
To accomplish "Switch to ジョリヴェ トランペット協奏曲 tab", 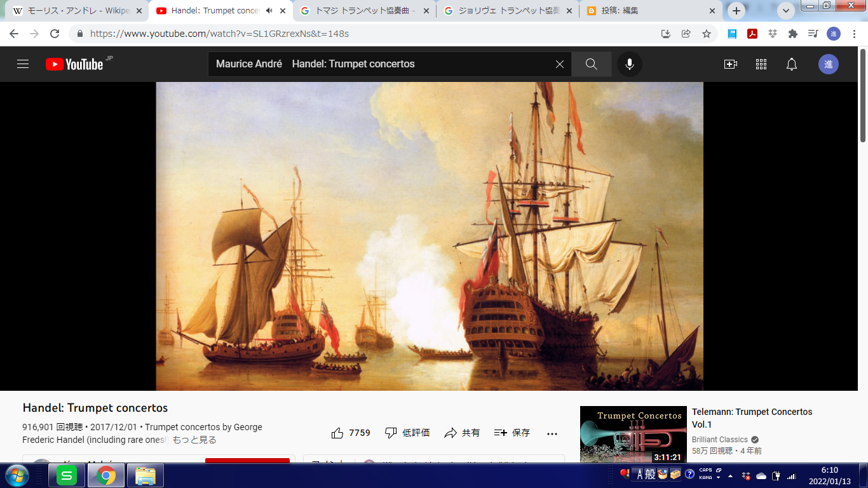I will [x=508, y=11].
